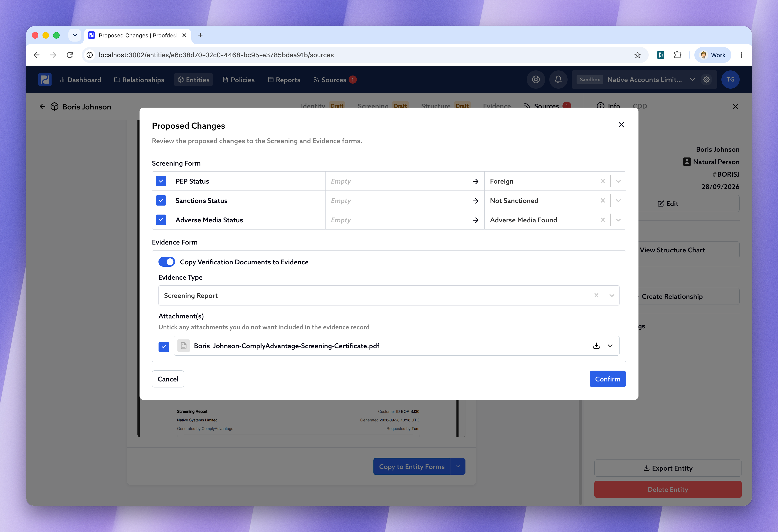Open the Sanctions Status dropdown

(618, 200)
